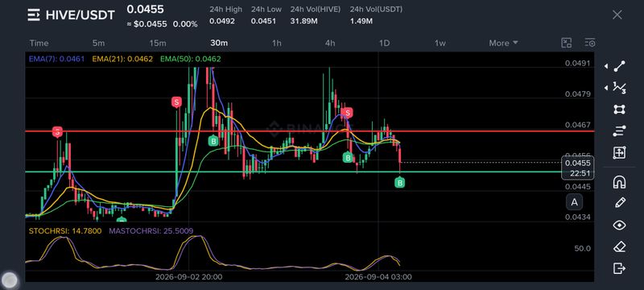The width and height of the screenshot is (644, 290).
Task: Switch to the Time line chart
Action: (39, 43)
